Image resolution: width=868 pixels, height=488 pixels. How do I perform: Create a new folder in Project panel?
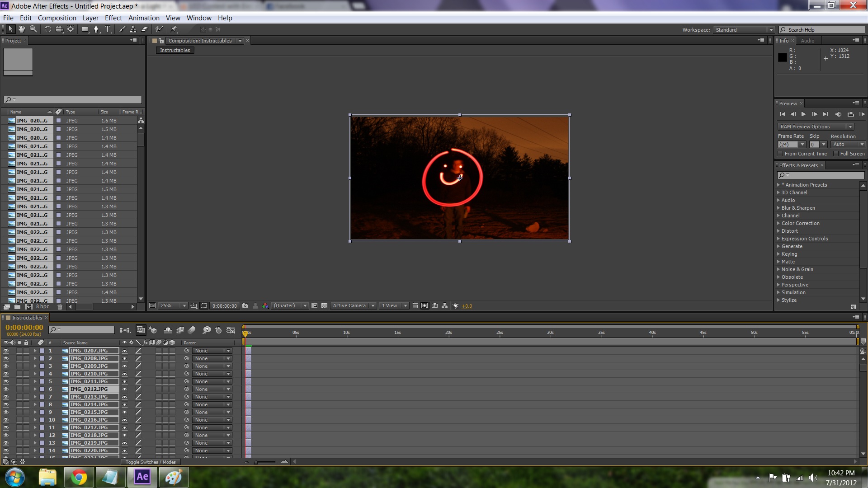pos(17,307)
